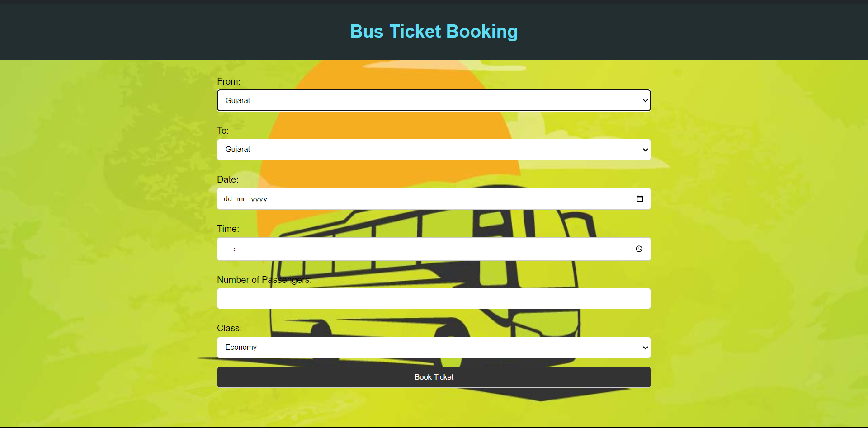Open the calendar picker icon in Date field
This screenshot has height=428, width=868.
tap(640, 199)
